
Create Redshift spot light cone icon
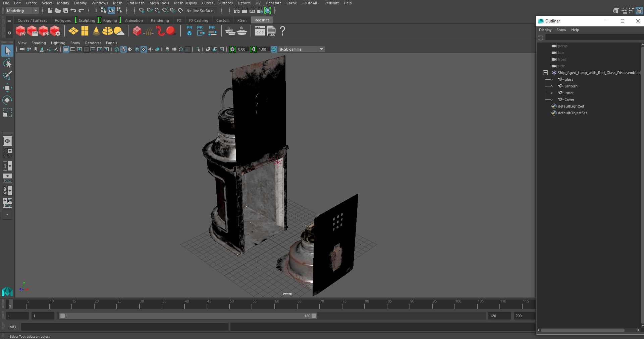click(96, 31)
